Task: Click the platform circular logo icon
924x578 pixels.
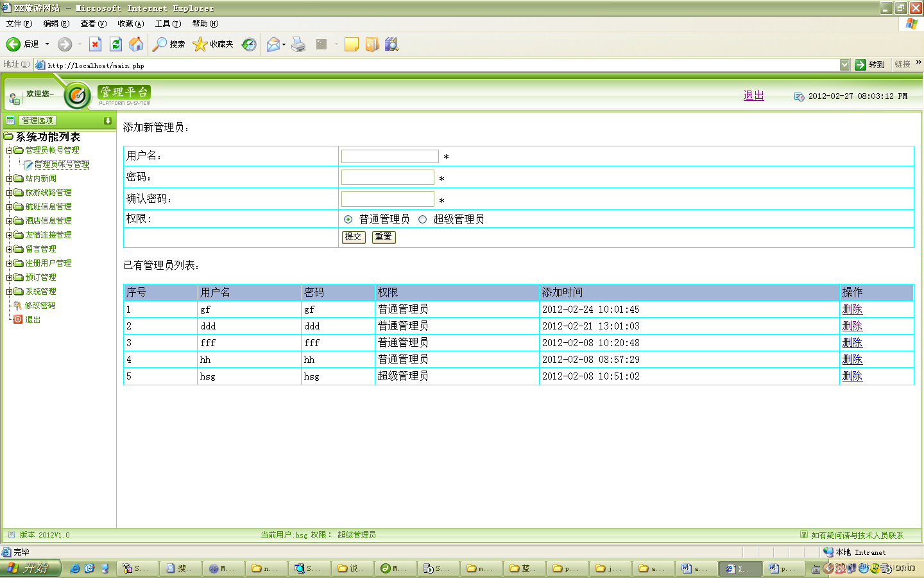Action: click(78, 96)
